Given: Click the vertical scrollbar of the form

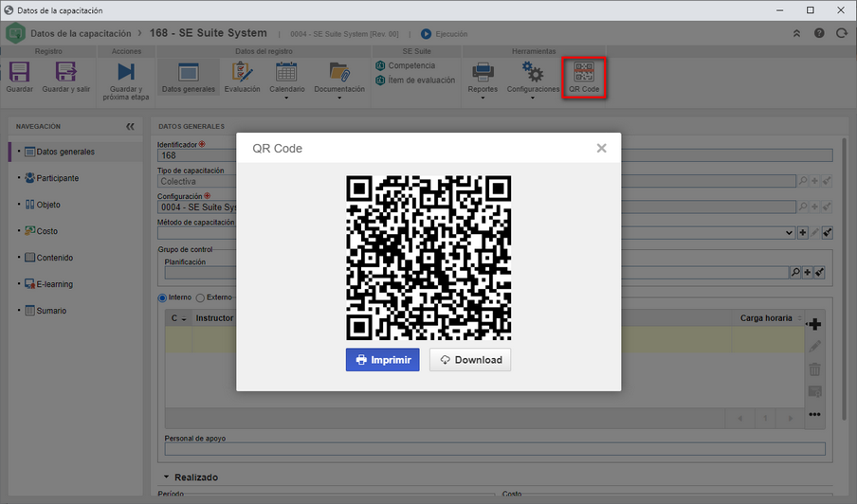Looking at the screenshot, I should tap(844, 279).
